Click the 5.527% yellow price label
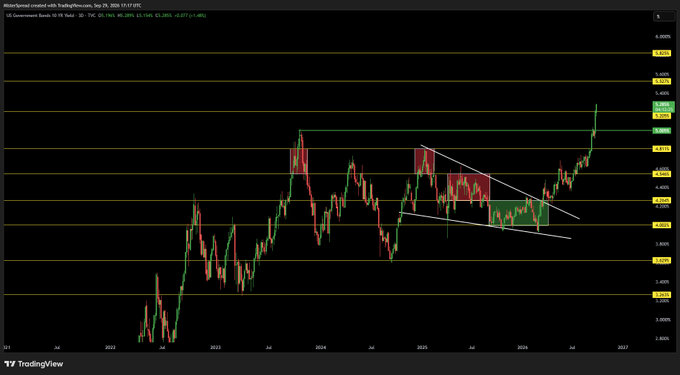 click(661, 81)
